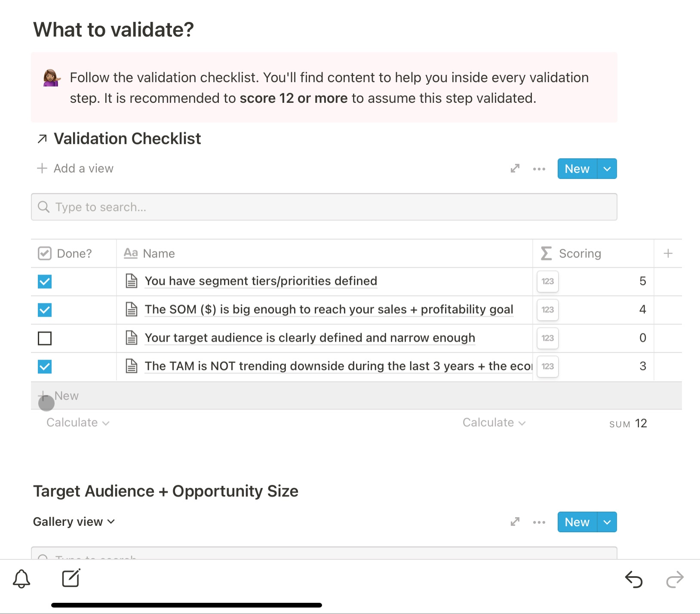Switch view using Gallery view dropdown
Screen dimensions: 700x614
tap(74, 521)
